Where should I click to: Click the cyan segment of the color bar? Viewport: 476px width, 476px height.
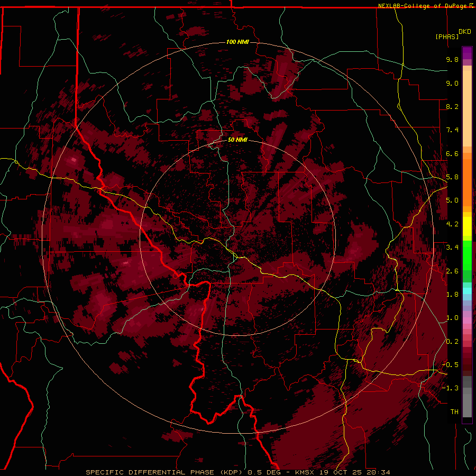pyautogui.click(x=467, y=290)
